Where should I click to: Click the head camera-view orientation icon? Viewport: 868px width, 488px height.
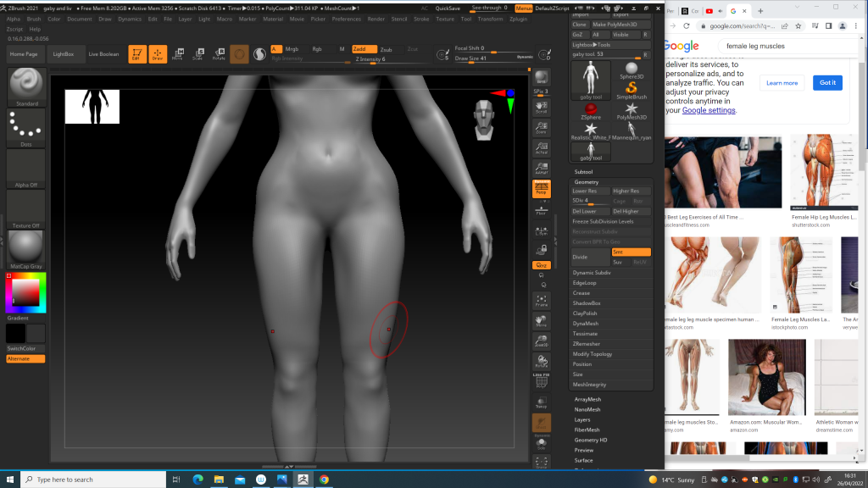(484, 120)
